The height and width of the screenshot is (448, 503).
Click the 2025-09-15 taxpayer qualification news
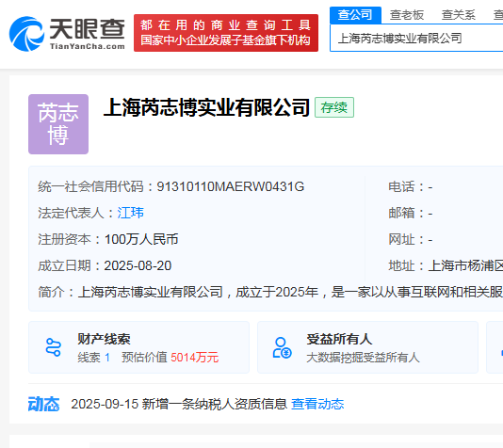point(179,404)
